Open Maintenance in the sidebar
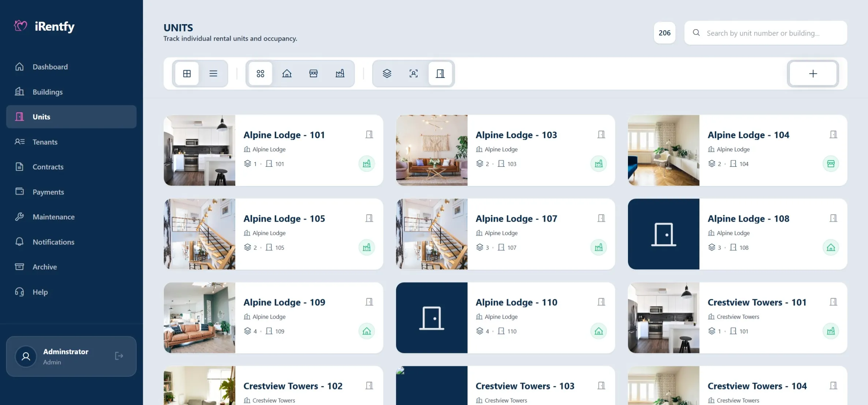The image size is (868, 405). [71, 217]
